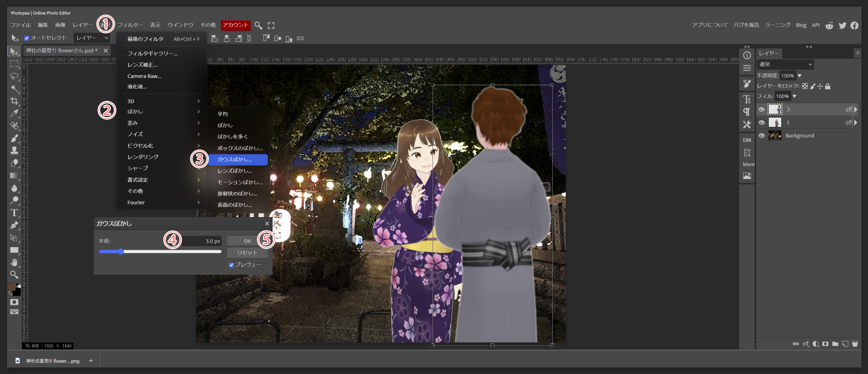Hide the Background layer with eye icon
868x374 pixels.
coord(762,135)
